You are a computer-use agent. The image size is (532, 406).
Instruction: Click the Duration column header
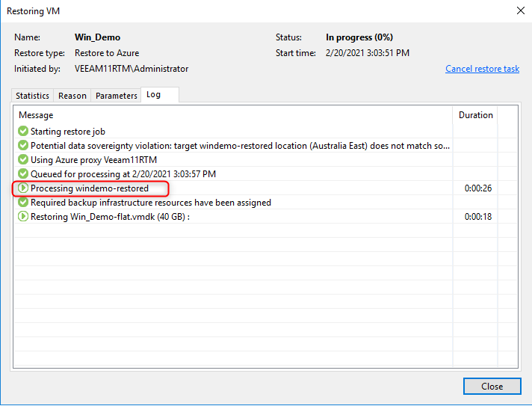pos(475,115)
